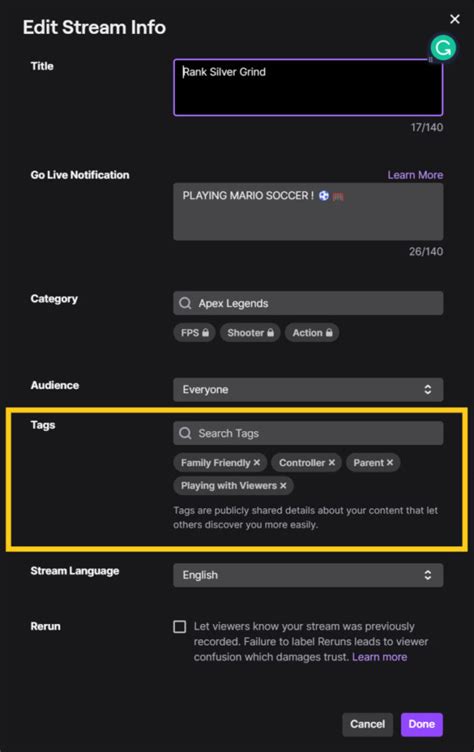
Task: Remove the Family Friendly tag
Action: (x=257, y=463)
